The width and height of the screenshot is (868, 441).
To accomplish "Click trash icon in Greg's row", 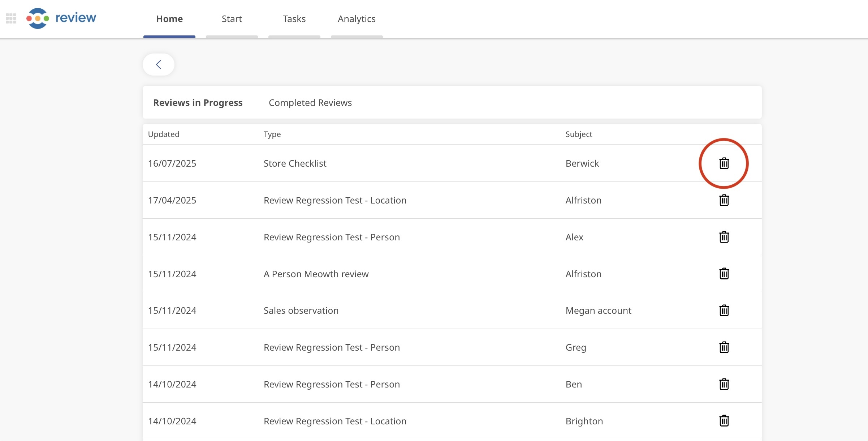I will tap(724, 347).
